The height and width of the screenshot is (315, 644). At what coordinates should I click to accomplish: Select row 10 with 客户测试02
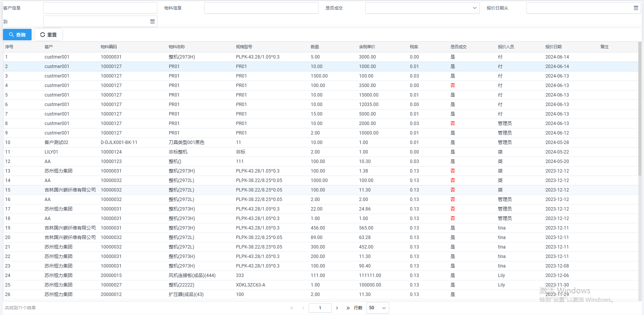56,142
